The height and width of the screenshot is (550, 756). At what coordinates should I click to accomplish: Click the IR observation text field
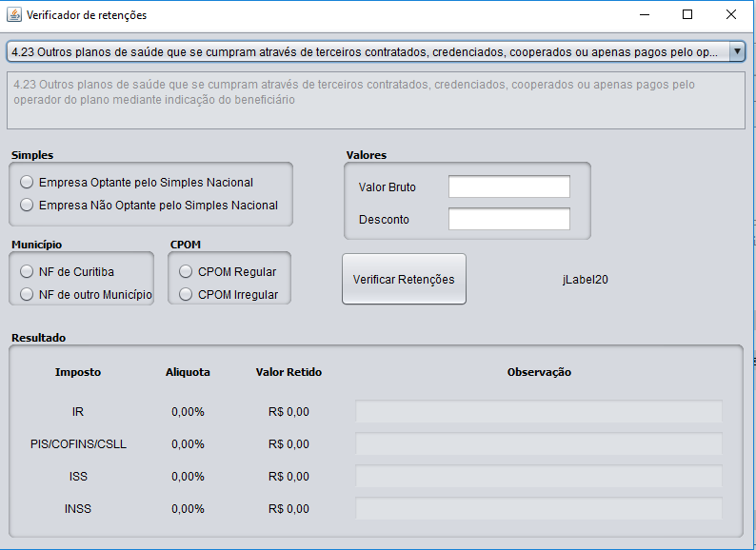coord(539,411)
